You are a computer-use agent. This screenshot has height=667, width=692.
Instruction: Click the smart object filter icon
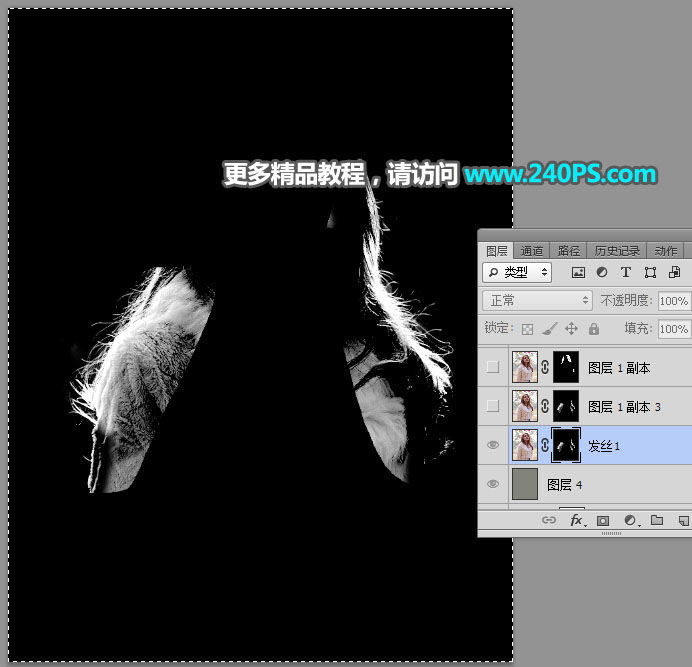(x=674, y=272)
